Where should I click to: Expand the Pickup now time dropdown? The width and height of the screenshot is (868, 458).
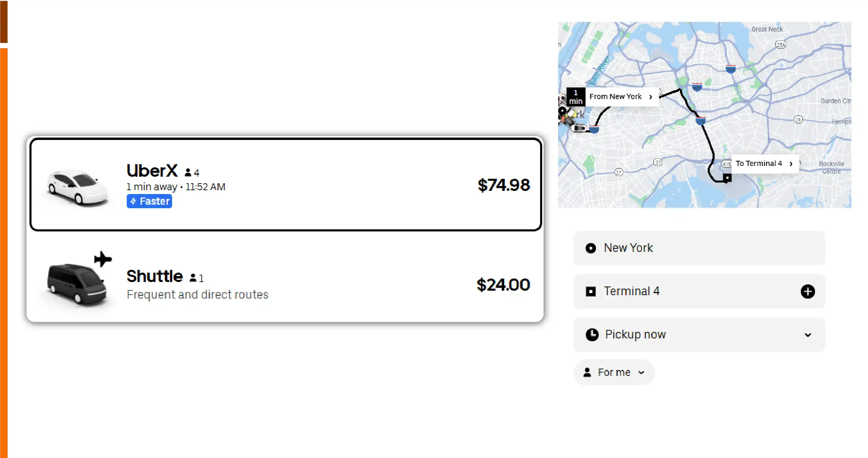coord(699,335)
